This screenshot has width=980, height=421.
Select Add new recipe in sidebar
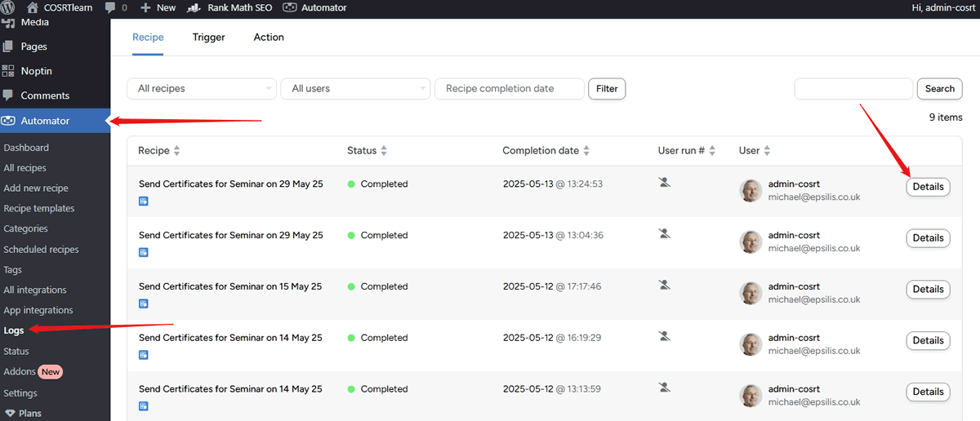coord(36,188)
